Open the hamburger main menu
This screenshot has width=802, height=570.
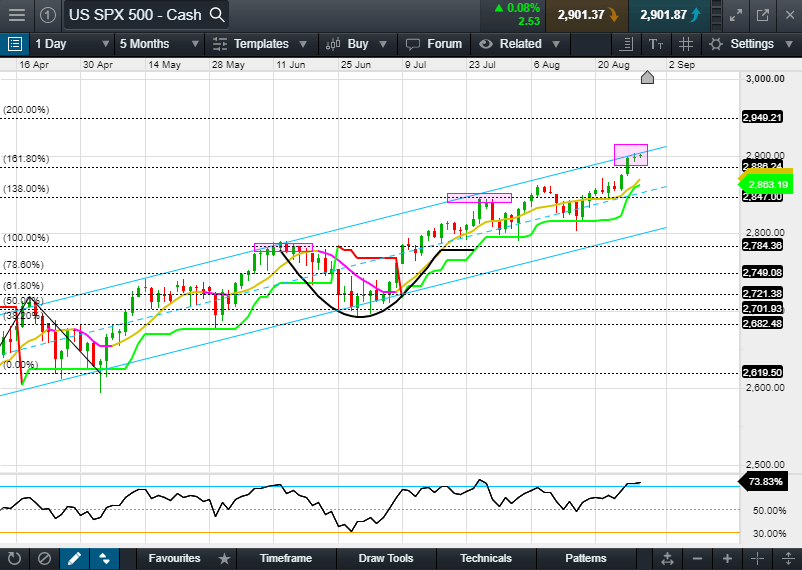click(17, 15)
